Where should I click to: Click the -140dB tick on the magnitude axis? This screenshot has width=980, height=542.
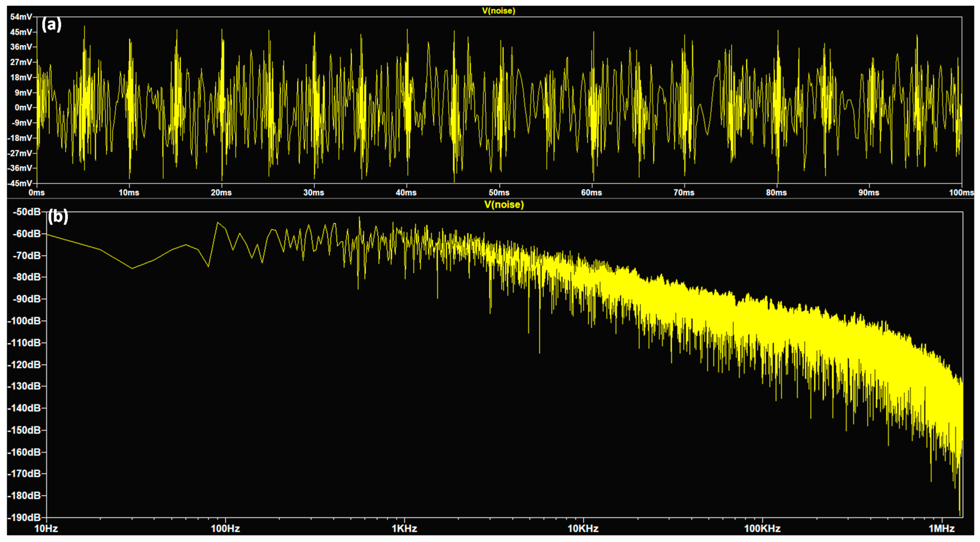pos(24,408)
